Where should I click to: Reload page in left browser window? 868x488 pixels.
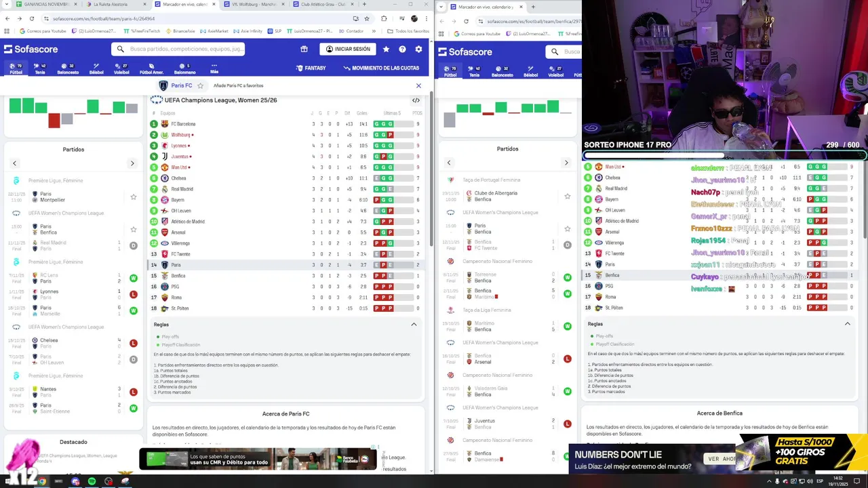coord(31,18)
